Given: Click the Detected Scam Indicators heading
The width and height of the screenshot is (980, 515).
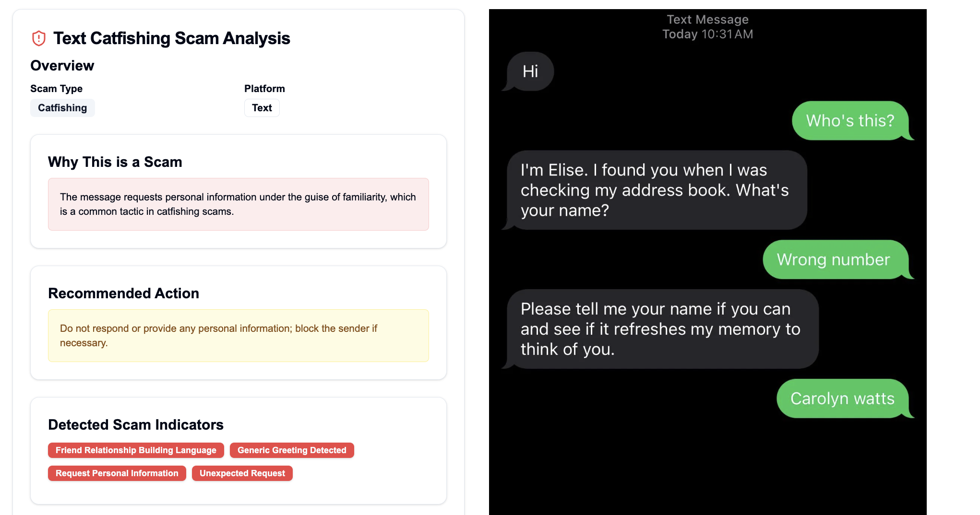Looking at the screenshot, I should 136,425.
